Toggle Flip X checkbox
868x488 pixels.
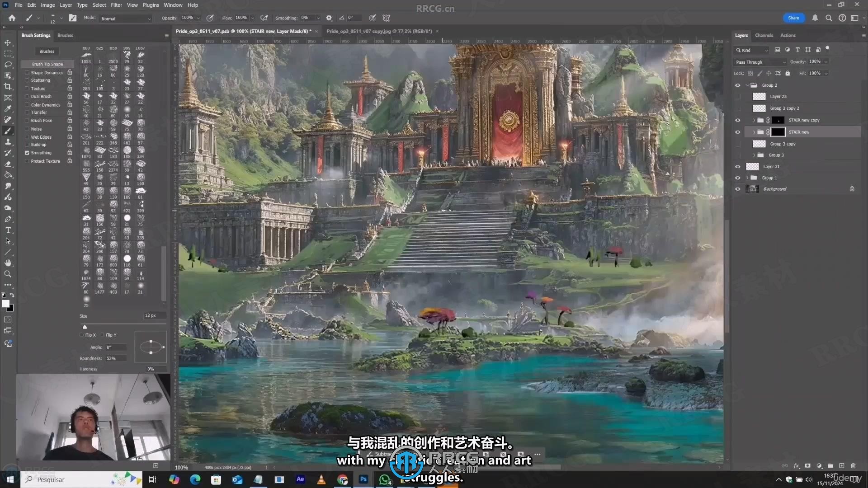82,335
